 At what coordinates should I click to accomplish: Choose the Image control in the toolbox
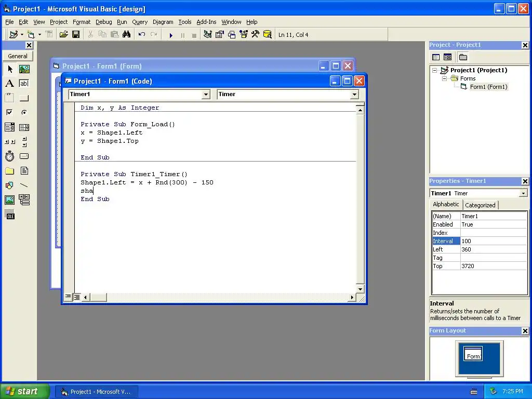click(x=10, y=200)
